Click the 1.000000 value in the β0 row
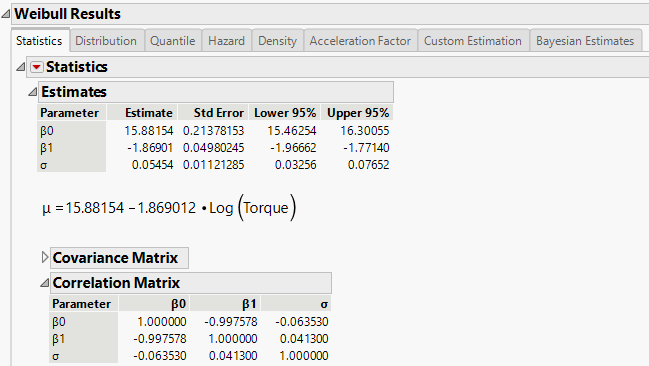649x366 pixels. [x=162, y=322]
